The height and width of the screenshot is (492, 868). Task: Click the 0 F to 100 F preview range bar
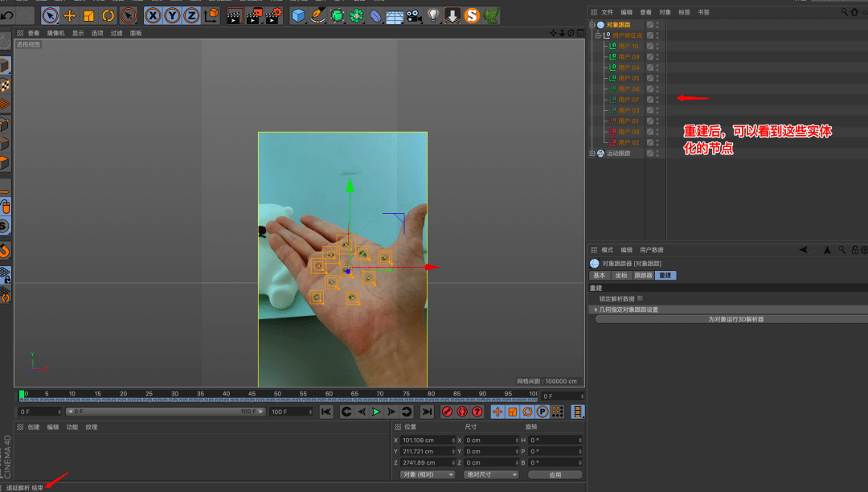[165, 412]
